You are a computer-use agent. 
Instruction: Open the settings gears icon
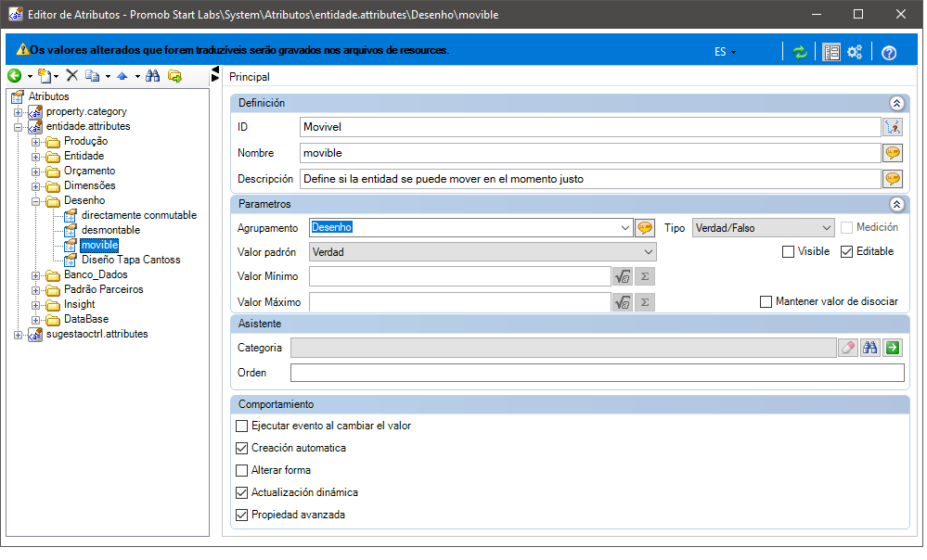click(855, 52)
